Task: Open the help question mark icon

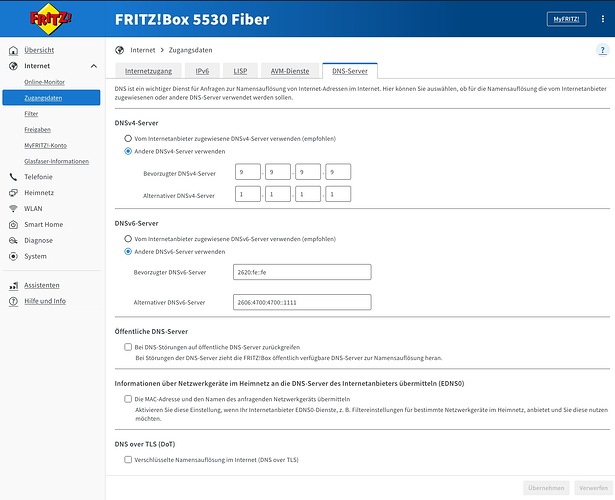Action: point(602,49)
